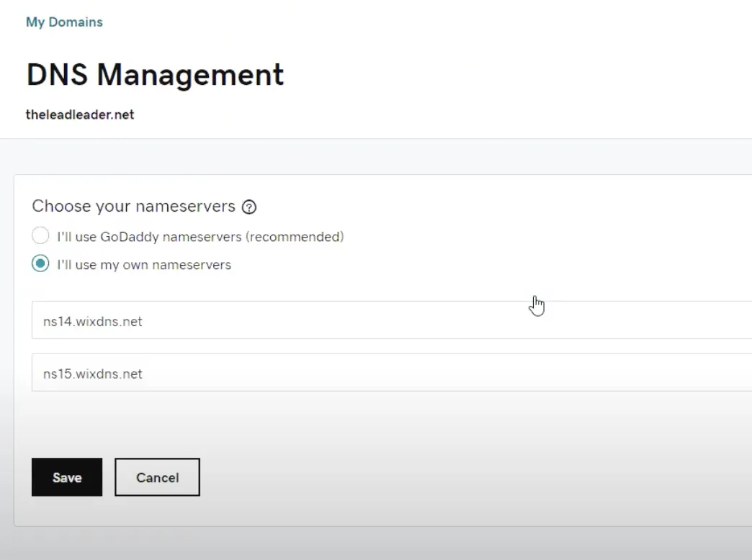Click "I'll use my own nameservers" label text
This screenshot has height=560, width=752.
pos(144,265)
